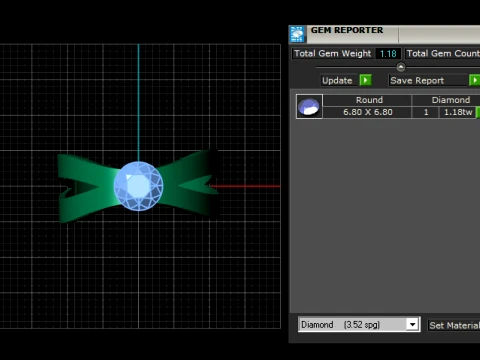This screenshot has height=360, width=480.
Task: Collapse the panel with the up-arrow handle
Action: click(401, 67)
